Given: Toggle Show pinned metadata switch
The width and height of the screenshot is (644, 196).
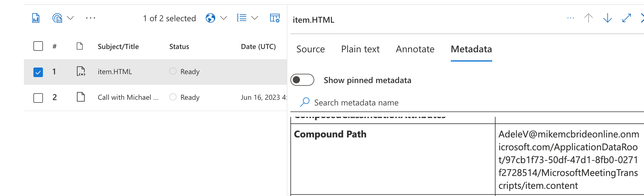Looking at the screenshot, I should (x=302, y=80).
